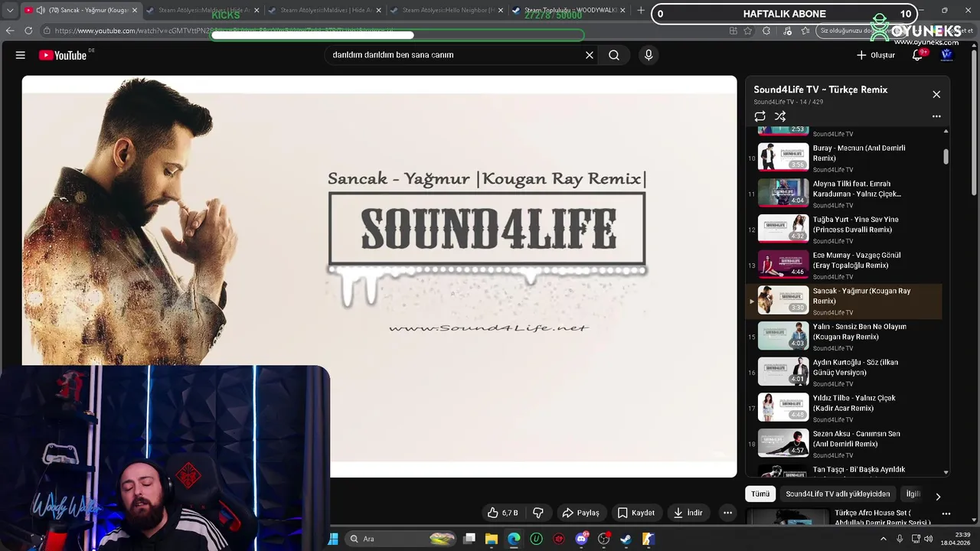Play Yıldız Tilbe - Yalnız Çiçek remix
This screenshot has height=551, width=980.
(844, 406)
